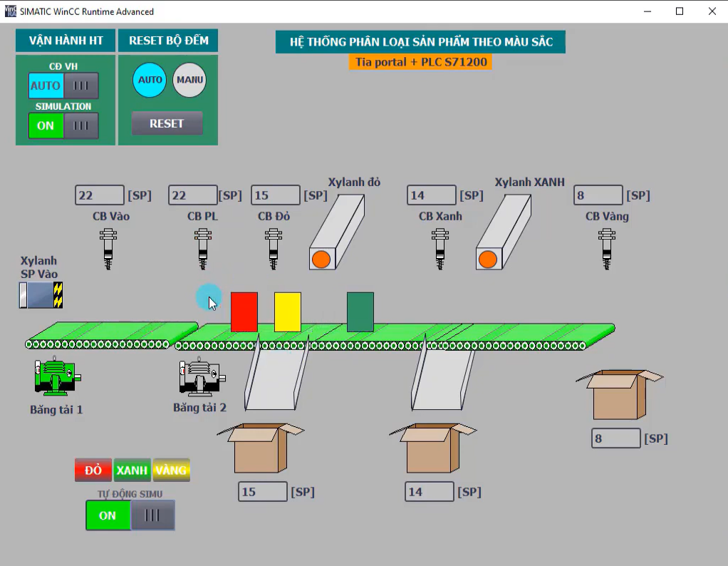Add a green product with XANH button
This screenshot has height=566, width=728.
click(132, 470)
